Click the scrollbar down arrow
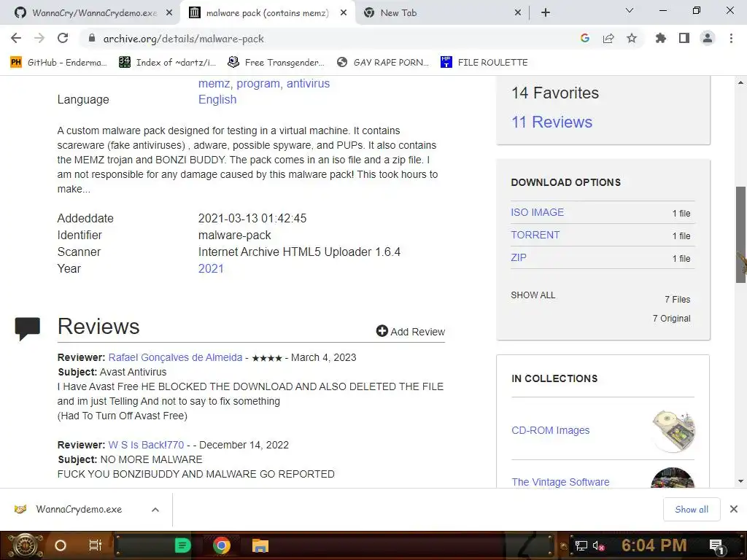Image resolution: width=747 pixels, height=560 pixels. 741,481
